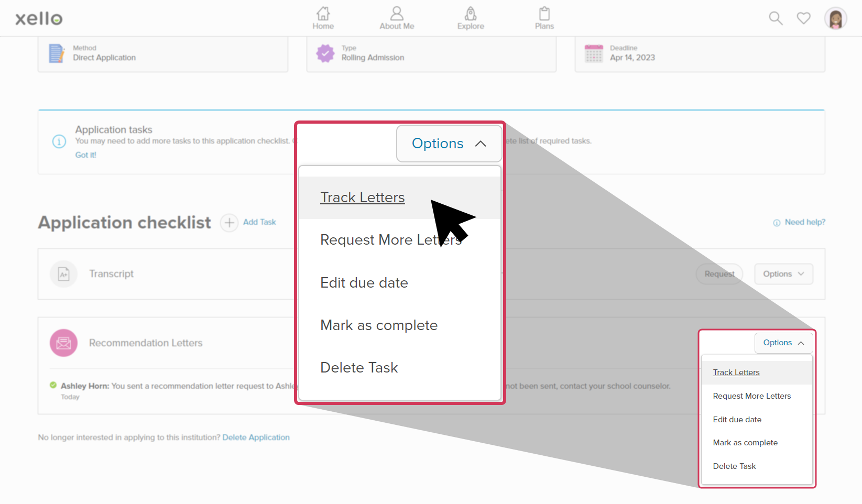This screenshot has width=862, height=504.
Task: Select Delete Task in the options menu
Action: click(x=358, y=367)
